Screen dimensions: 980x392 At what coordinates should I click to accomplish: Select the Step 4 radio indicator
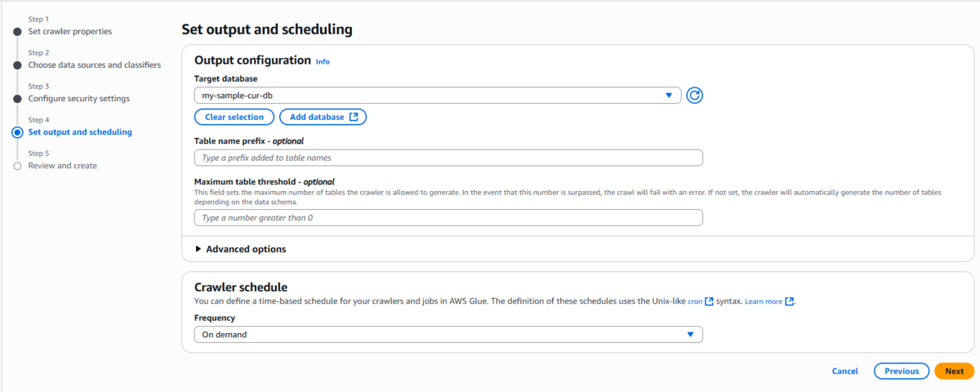pyautogui.click(x=17, y=132)
